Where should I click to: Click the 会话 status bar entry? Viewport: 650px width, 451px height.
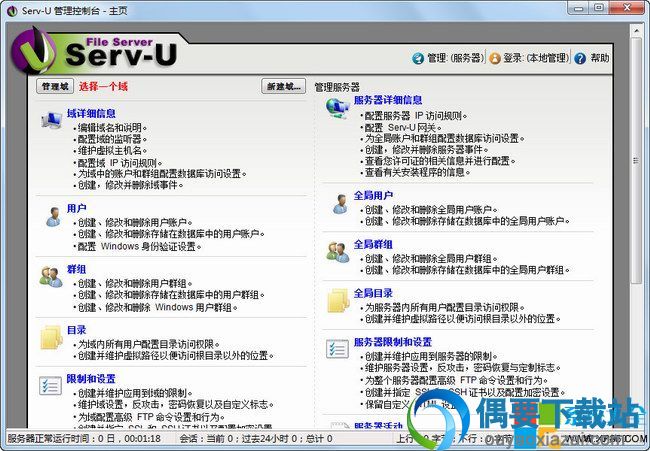coord(256,439)
